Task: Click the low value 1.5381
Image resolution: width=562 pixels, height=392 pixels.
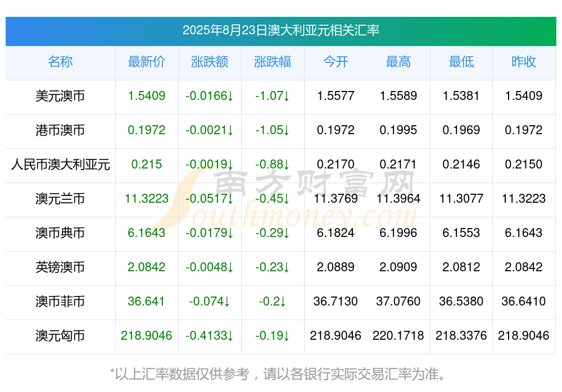Action: (461, 96)
